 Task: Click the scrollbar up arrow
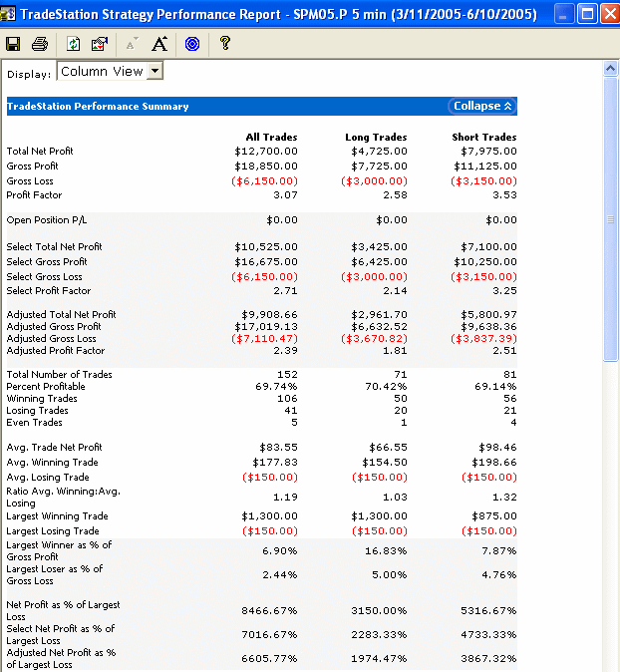pos(610,69)
